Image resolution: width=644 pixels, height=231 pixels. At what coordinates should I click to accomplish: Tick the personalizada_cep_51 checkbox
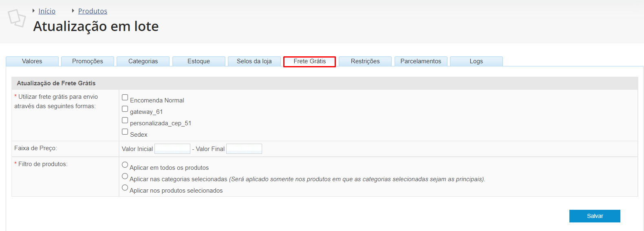coord(125,120)
